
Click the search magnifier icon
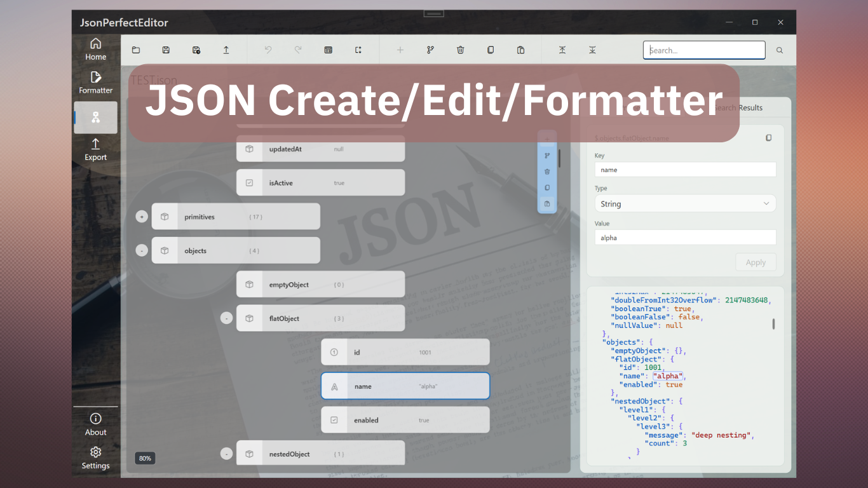click(780, 50)
